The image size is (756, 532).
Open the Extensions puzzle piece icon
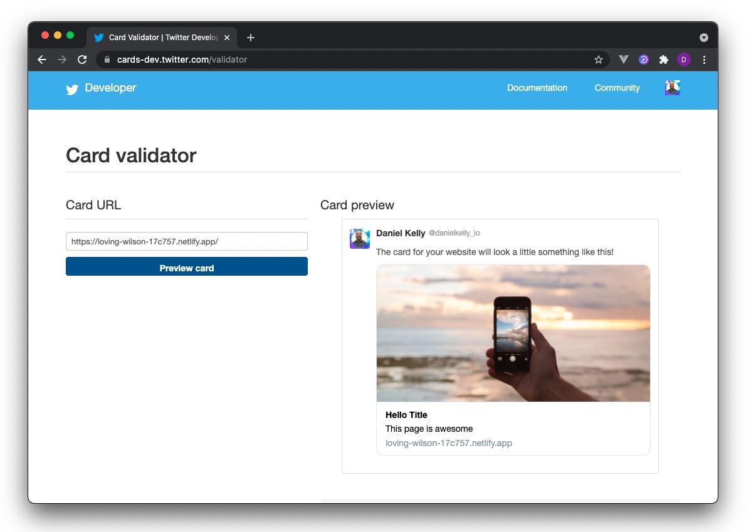tap(663, 60)
